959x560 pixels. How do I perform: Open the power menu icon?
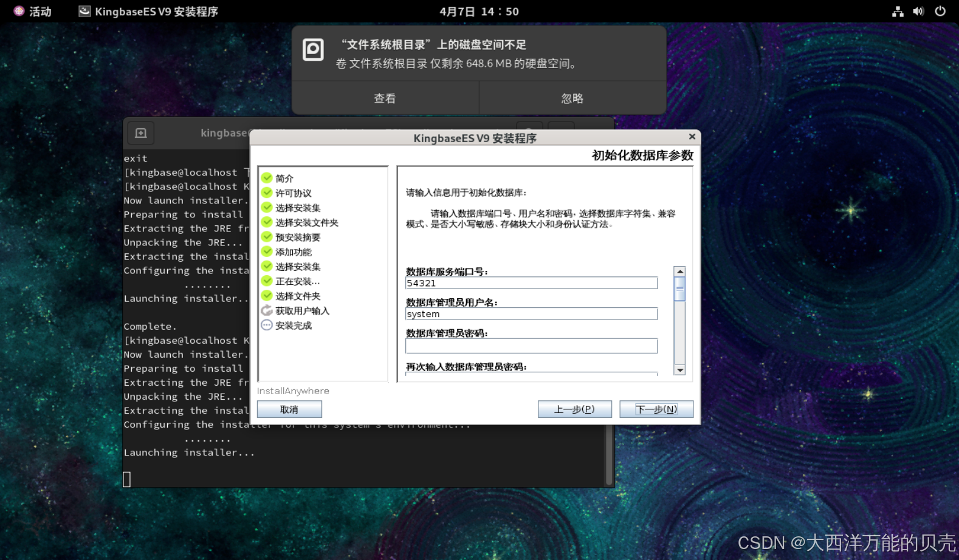click(940, 11)
